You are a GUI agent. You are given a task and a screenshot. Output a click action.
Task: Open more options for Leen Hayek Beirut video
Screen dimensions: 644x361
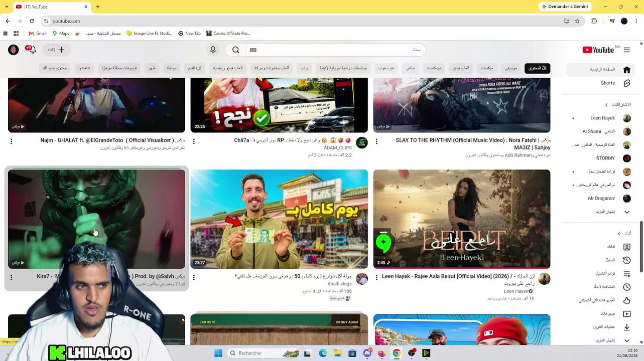pyautogui.click(x=376, y=277)
